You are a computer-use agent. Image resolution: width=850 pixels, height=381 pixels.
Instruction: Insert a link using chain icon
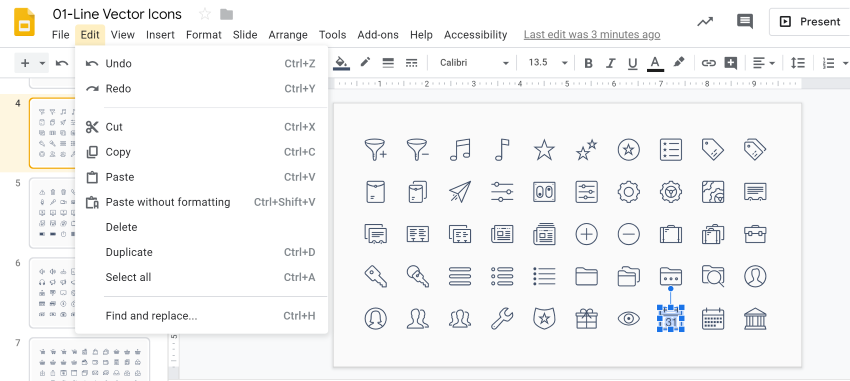point(709,63)
